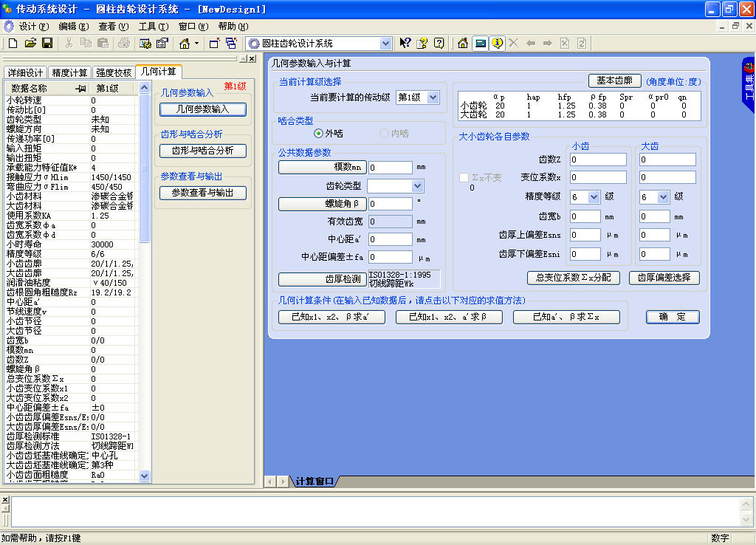Image resolution: width=756 pixels, height=545 pixels.
Task: Click the refresh page toolbar icon
Action: point(582,44)
